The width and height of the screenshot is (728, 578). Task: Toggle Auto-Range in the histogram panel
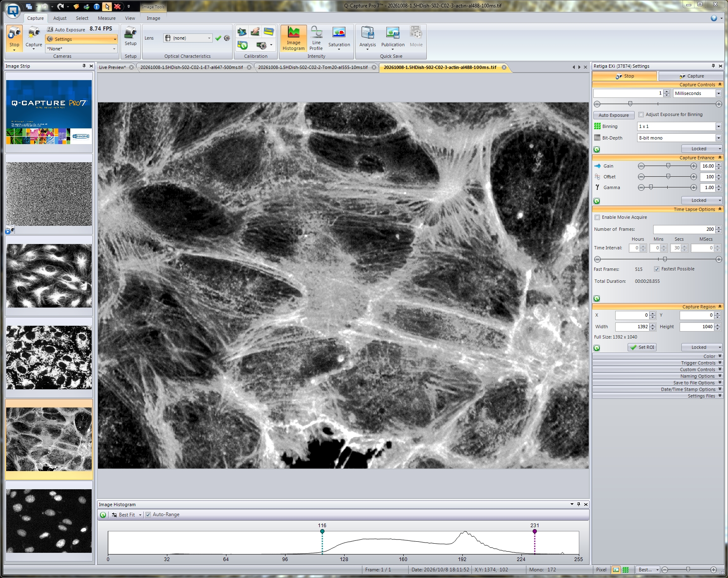[x=148, y=515]
